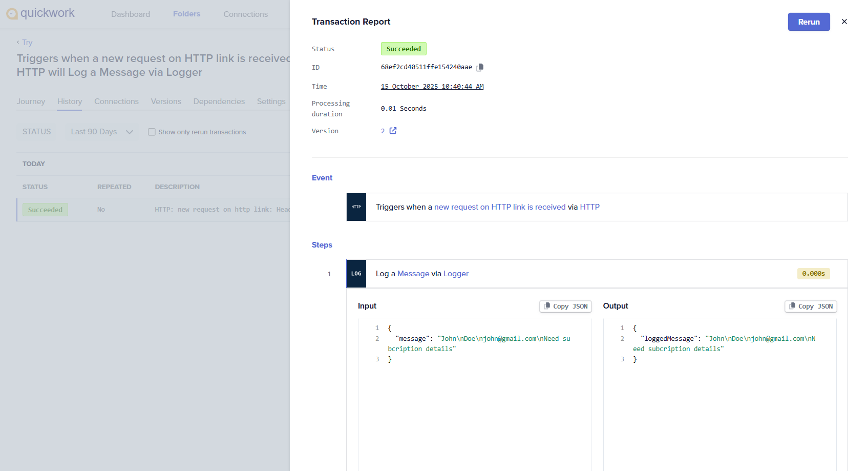Open version 2 via external link icon
Image resolution: width=868 pixels, height=471 pixels.
393,131
